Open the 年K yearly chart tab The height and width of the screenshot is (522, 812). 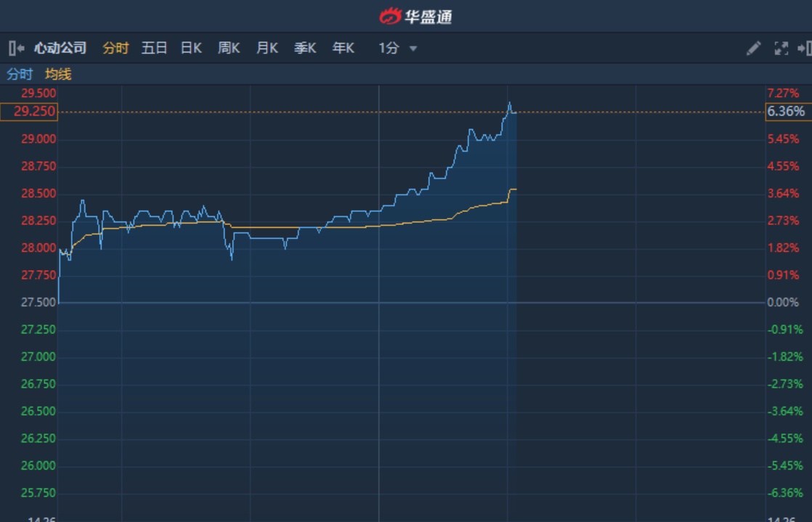pyautogui.click(x=343, y=49)
